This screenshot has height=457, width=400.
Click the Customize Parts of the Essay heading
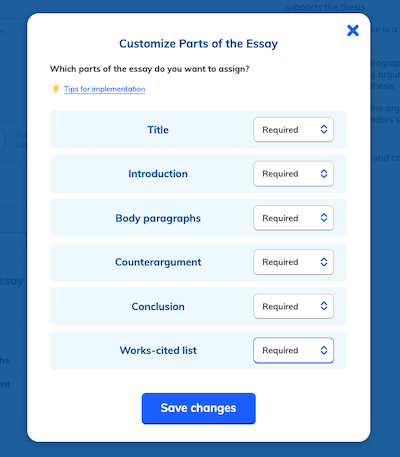pyautogui.click(x=198, y=44)
